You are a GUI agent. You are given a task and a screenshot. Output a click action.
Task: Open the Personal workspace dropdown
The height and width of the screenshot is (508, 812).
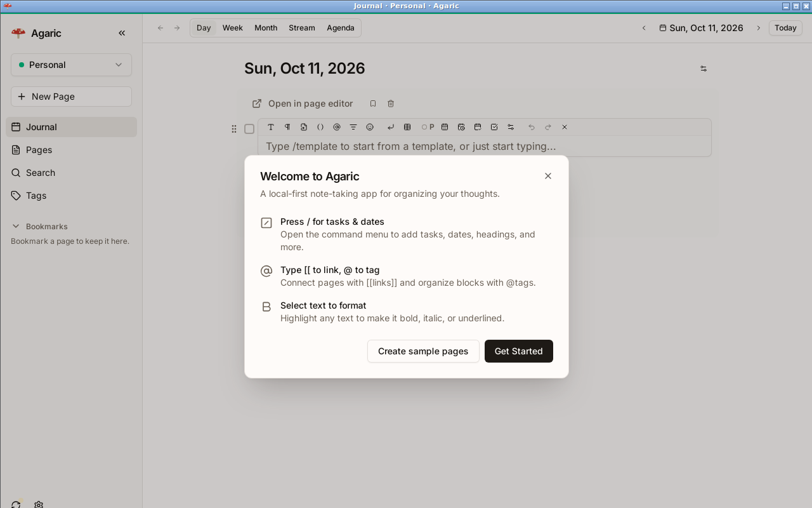[71, 65]
